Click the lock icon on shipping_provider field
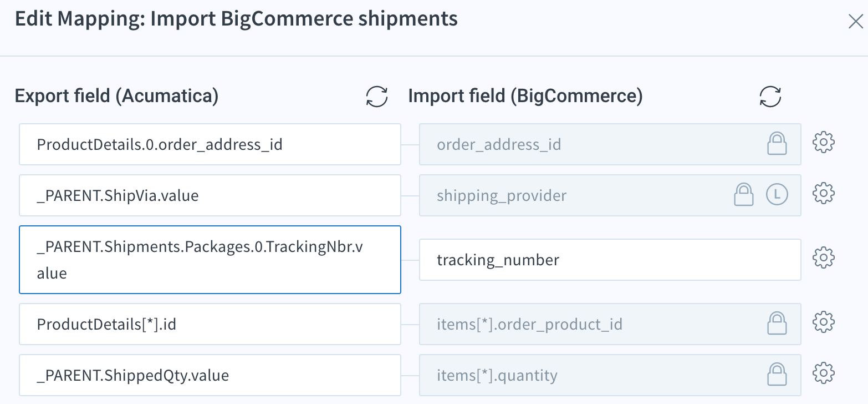Image resolution: width=868 pixels, height=404 pixels. point(743,195)
